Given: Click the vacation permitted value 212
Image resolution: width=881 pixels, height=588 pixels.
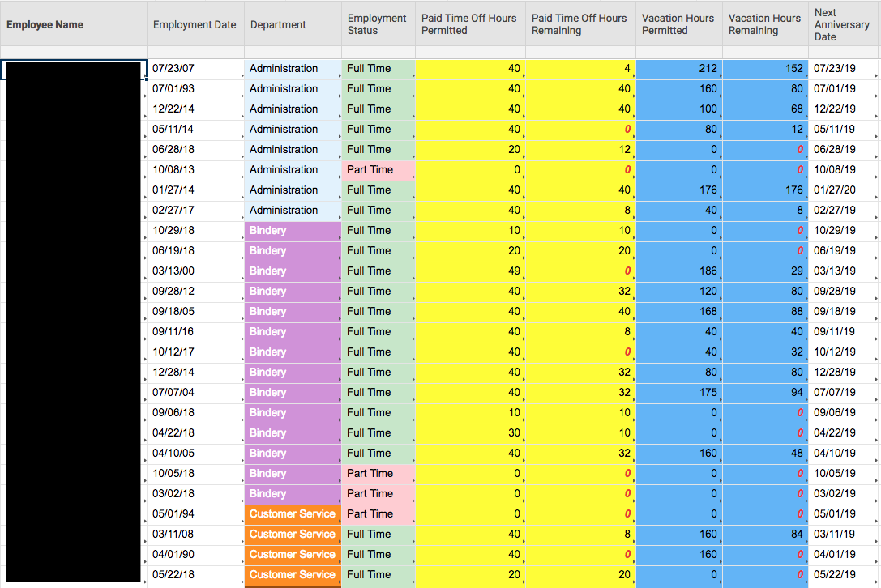Looking at the screenshot, I should click(x=678, y=69).
